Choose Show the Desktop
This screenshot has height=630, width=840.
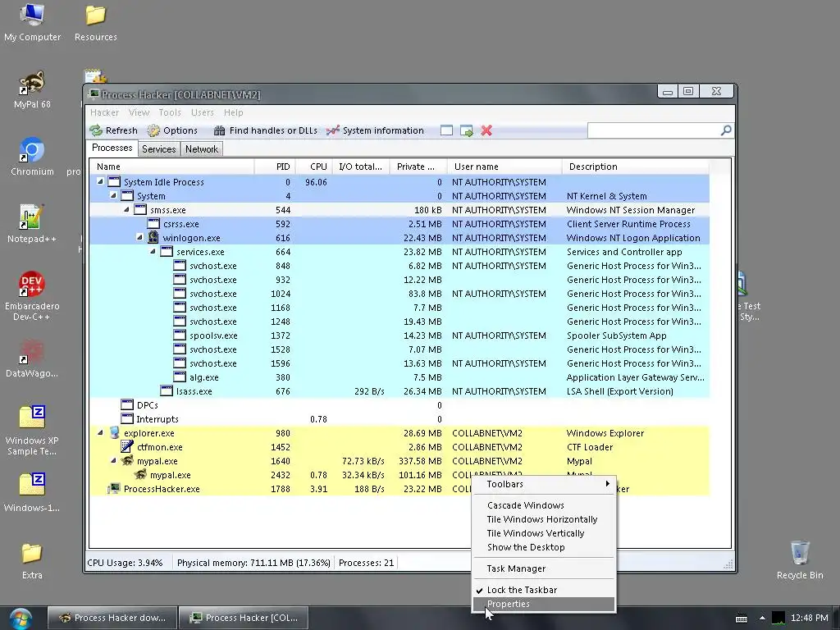(x=544, y=547)
